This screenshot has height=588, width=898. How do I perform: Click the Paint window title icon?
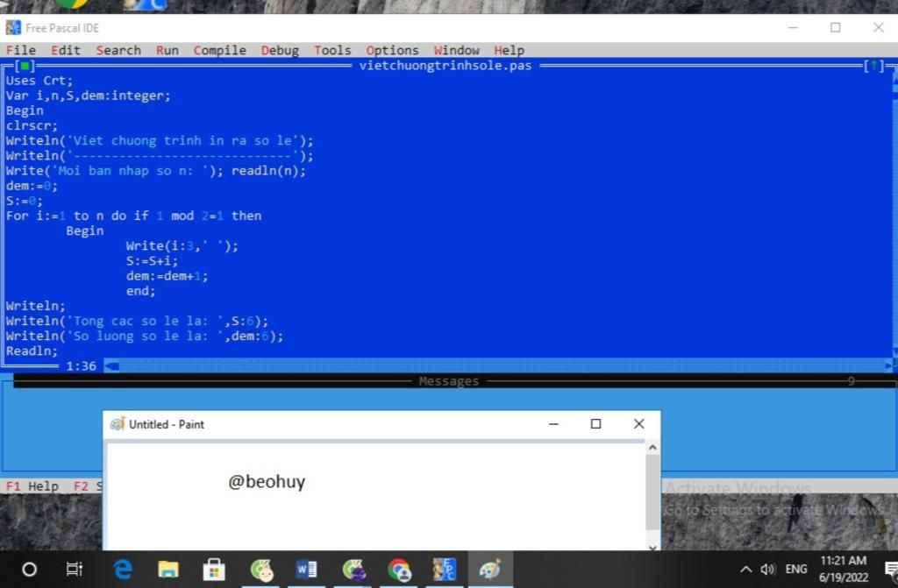point(118,424)
